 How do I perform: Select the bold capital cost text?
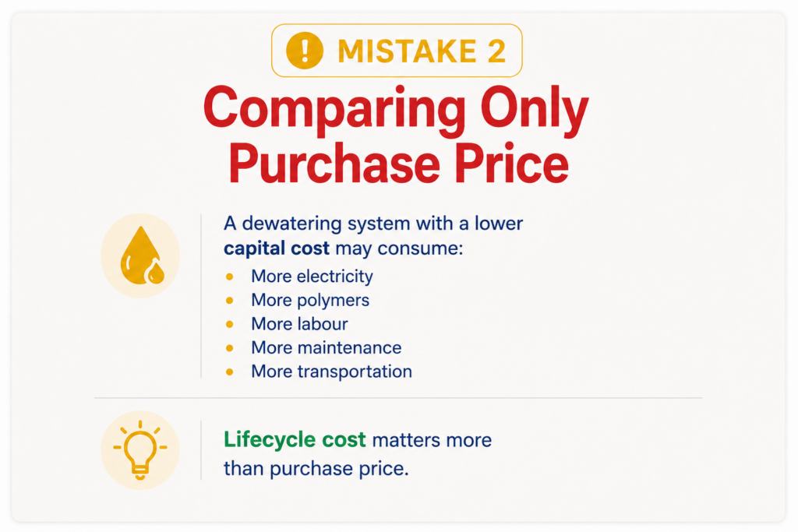[277, 248]
